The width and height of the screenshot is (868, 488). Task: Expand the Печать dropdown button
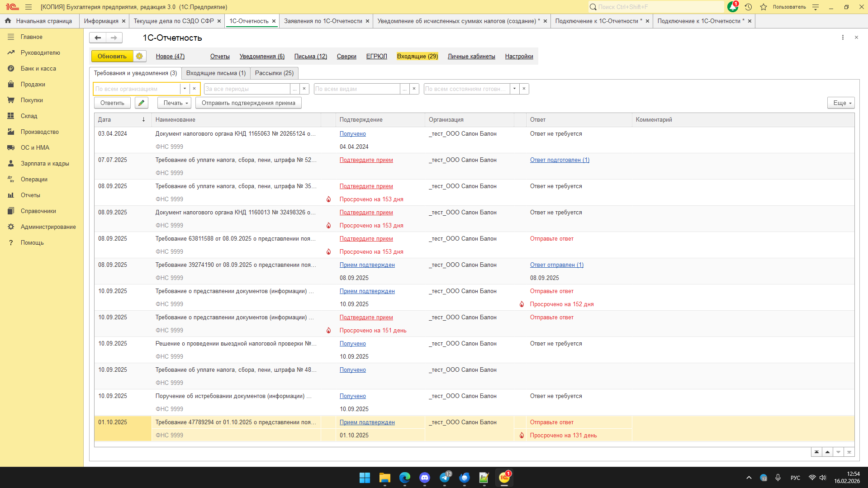174,103
